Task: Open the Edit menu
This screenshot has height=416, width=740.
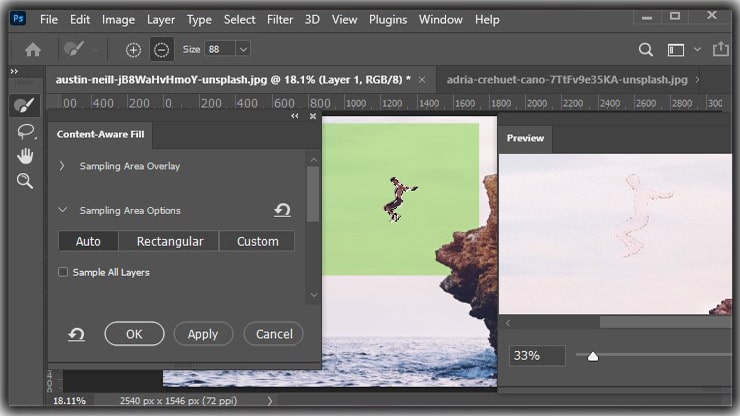Action: (x=80, y=20)
